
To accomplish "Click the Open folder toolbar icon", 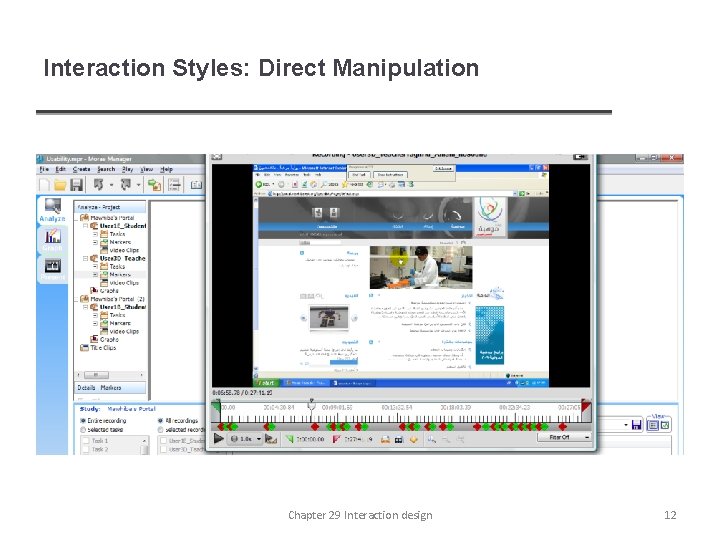I will click(x=60, y=185).
